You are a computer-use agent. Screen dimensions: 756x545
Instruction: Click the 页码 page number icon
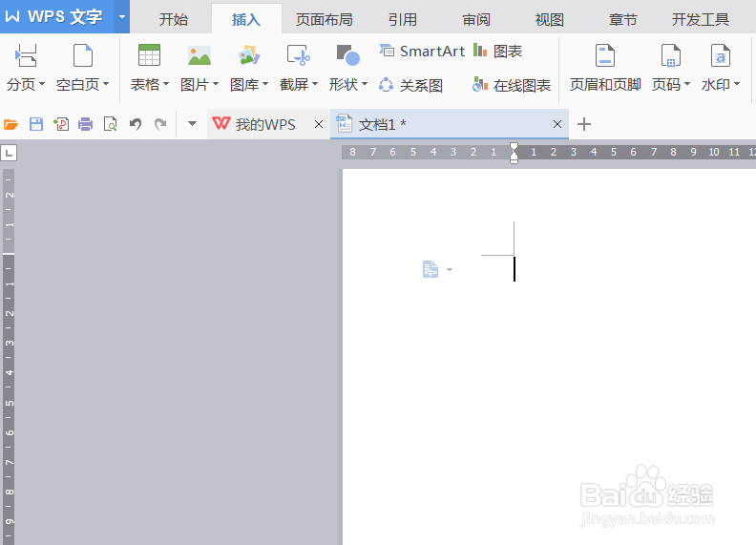pos(671,55)
